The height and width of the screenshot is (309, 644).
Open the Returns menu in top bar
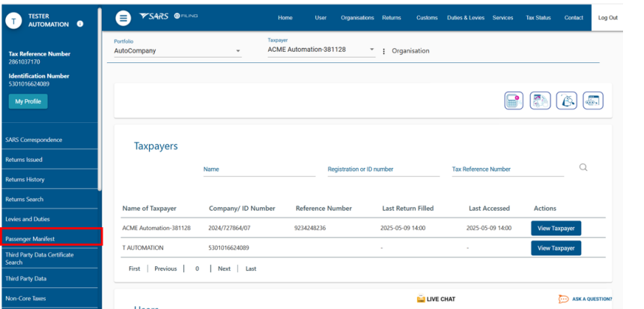pyautogui.click(x=391, y=17)
